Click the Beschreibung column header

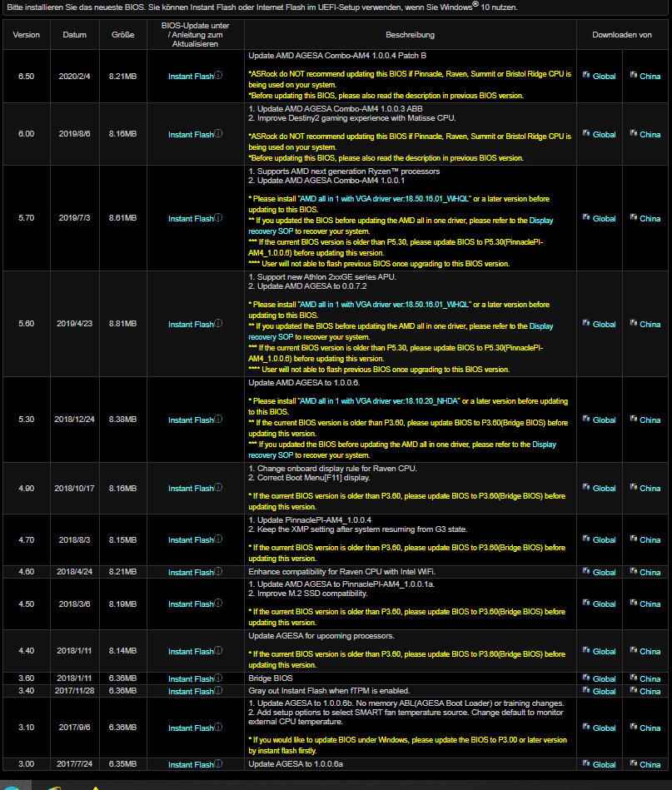pyautogui.click(x=410, y=35)
